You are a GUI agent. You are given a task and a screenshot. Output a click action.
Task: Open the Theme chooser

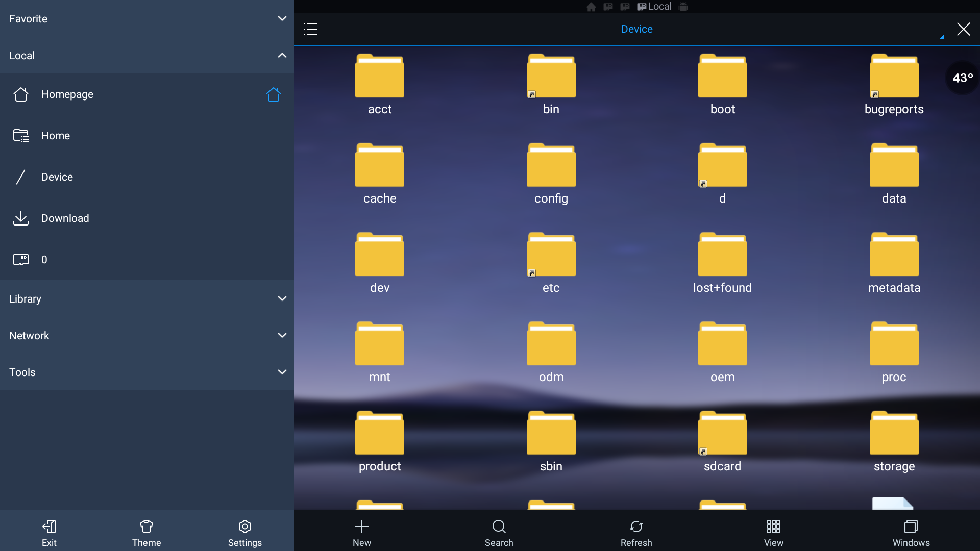click(x=146, y=533)
